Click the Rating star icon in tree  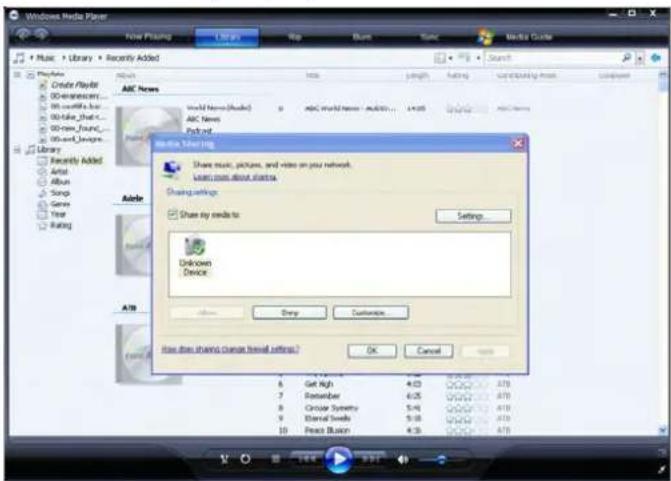[x=42, y=226]
